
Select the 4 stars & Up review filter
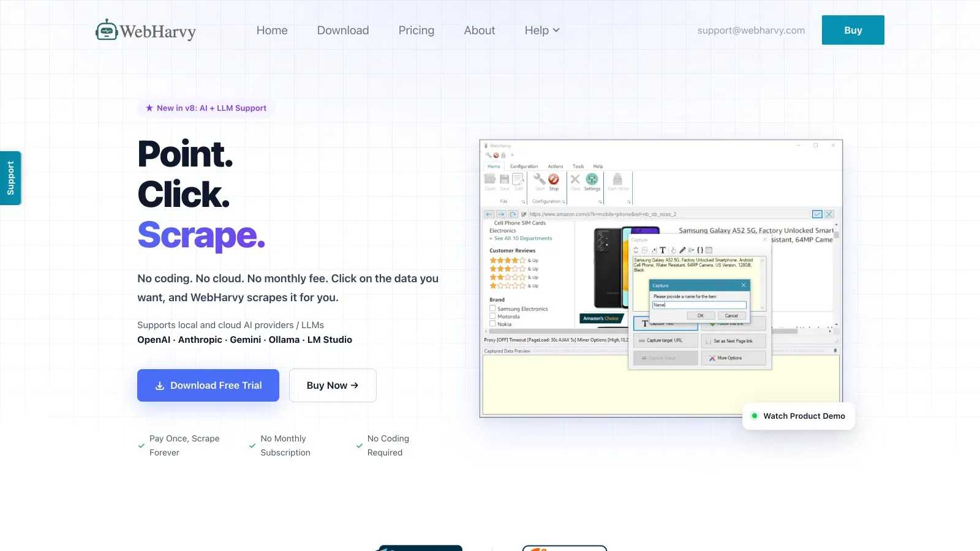point(514,260)
